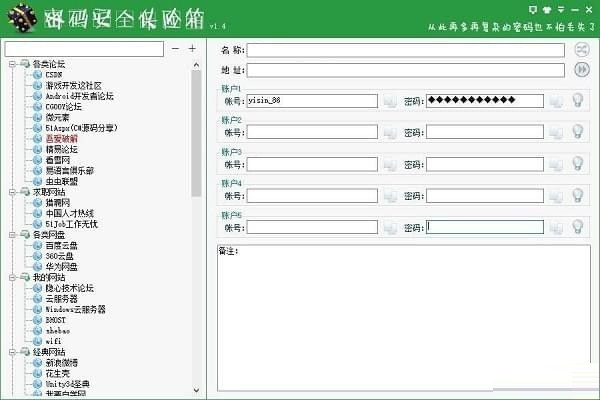This screenshot has height=400, width=600.
Task: Collapse the 各类论坛 tree group
Action: pyautogui.click(x=13, y=64)
